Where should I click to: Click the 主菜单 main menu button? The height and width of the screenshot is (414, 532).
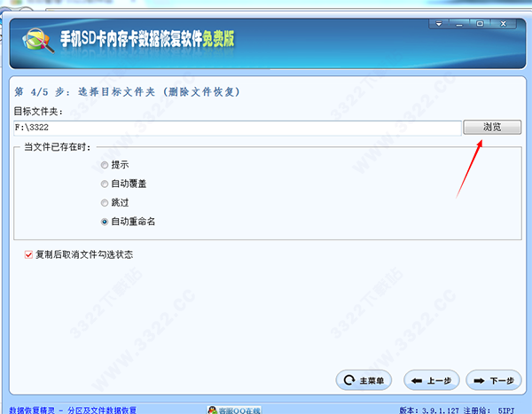pyautogui.click(x=364, y=380)
